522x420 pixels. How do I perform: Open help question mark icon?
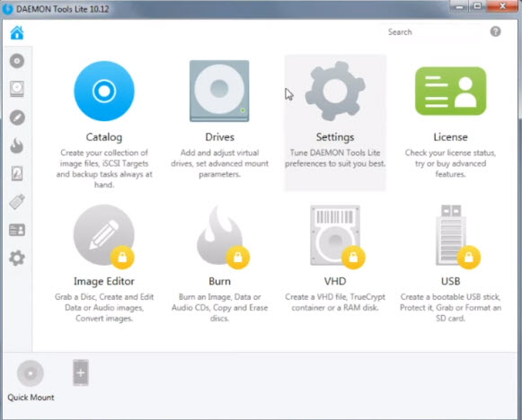point(495,31)
